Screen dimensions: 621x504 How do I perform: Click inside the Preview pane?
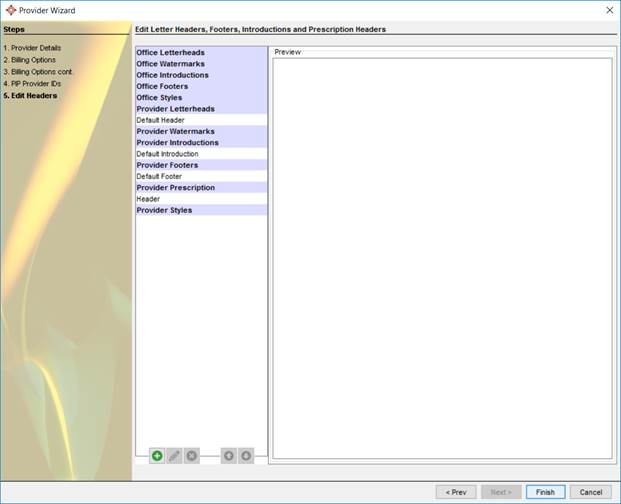click(x=442, y=259)
